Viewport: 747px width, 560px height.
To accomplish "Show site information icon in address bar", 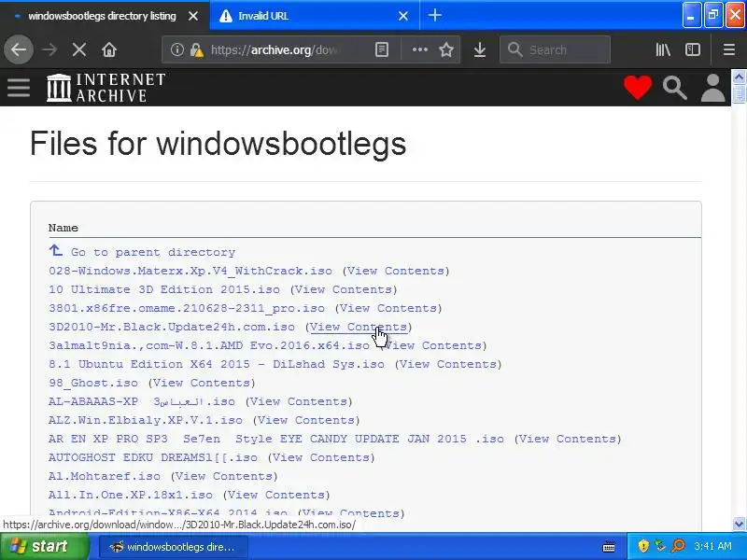I will (x=176, y=49).
